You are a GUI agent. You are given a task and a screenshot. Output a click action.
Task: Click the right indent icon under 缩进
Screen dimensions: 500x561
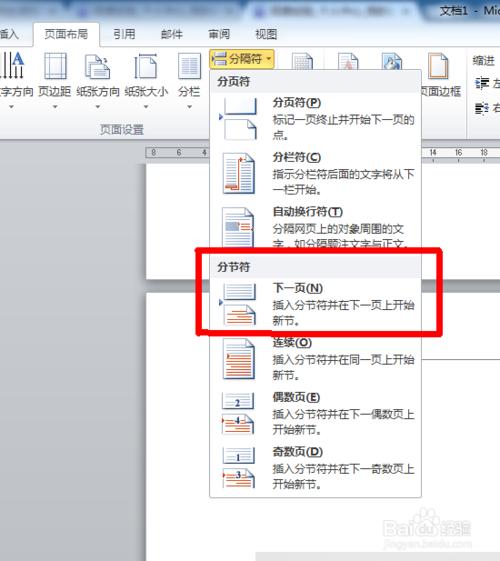[482, 108]
